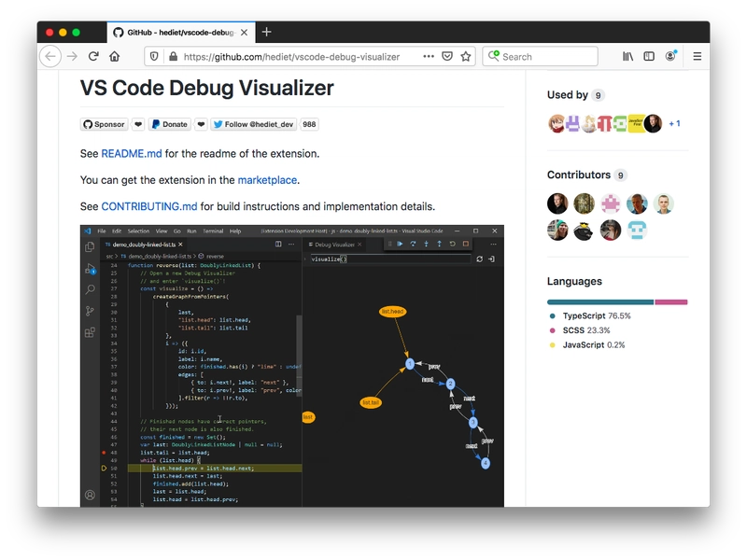Click the JavaScript 0.2% language entry
Viewport: 747px width, 560px height.
pyautogui.click(x=587, y=344)
